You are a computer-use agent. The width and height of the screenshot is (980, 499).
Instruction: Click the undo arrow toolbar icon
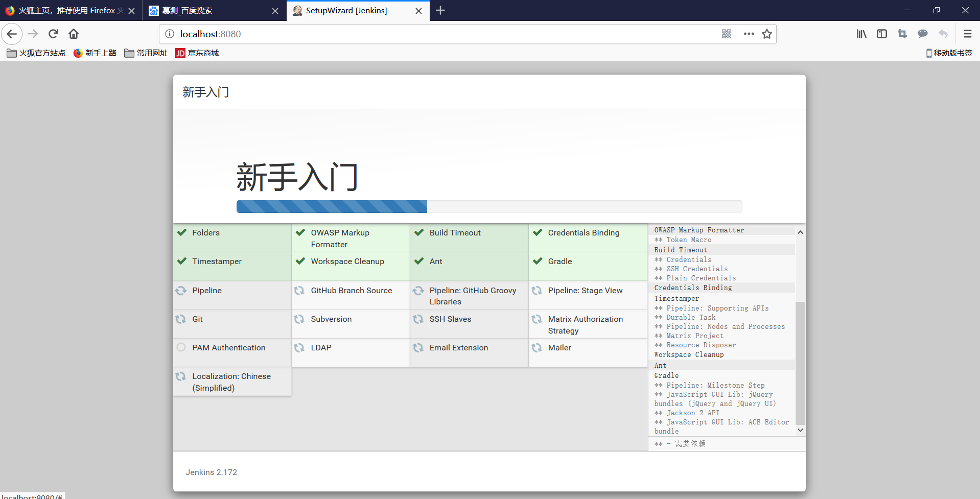tap(943, 34)
